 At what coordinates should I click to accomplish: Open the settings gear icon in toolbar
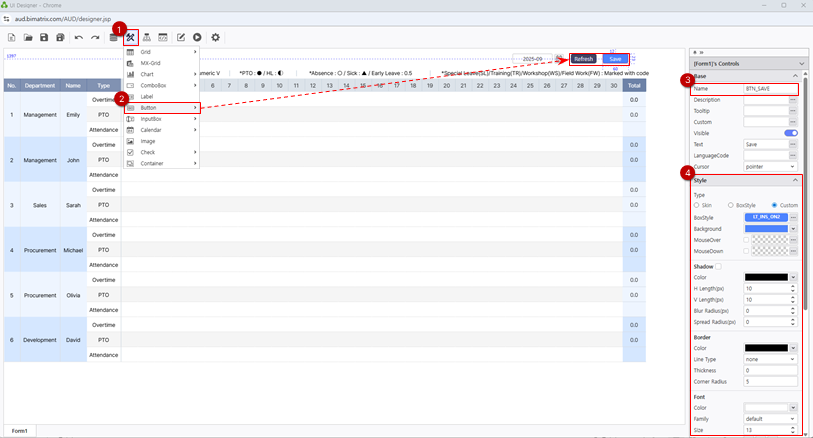(x=215, y=38)
